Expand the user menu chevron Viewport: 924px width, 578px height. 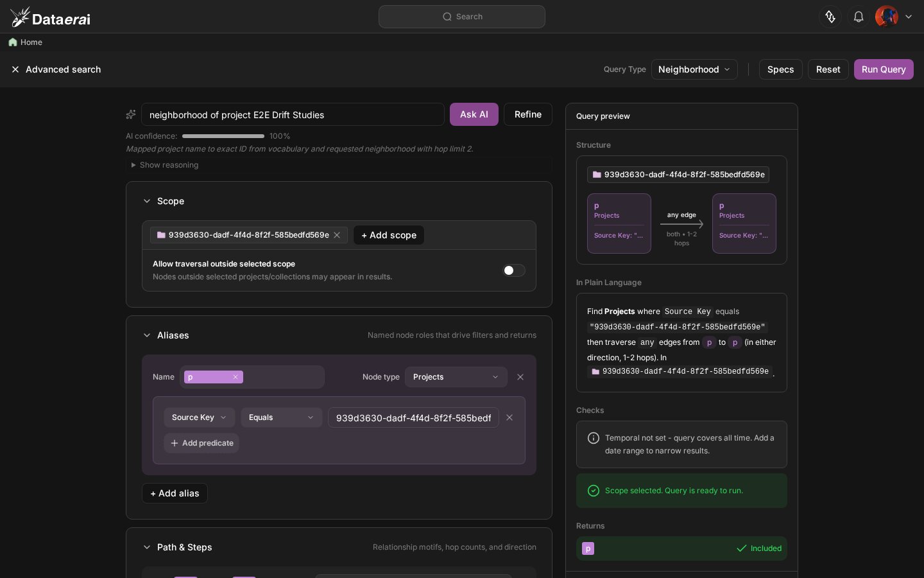(x=909, y=17)
